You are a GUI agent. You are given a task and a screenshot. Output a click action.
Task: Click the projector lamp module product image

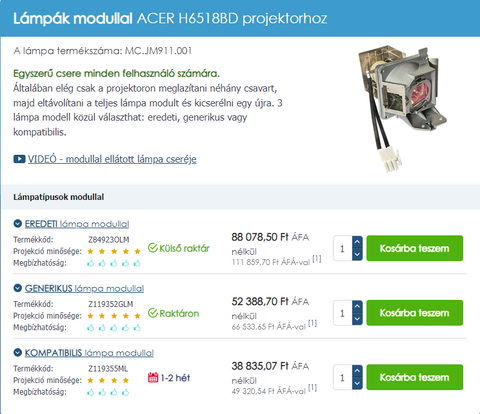pos(403,109)
